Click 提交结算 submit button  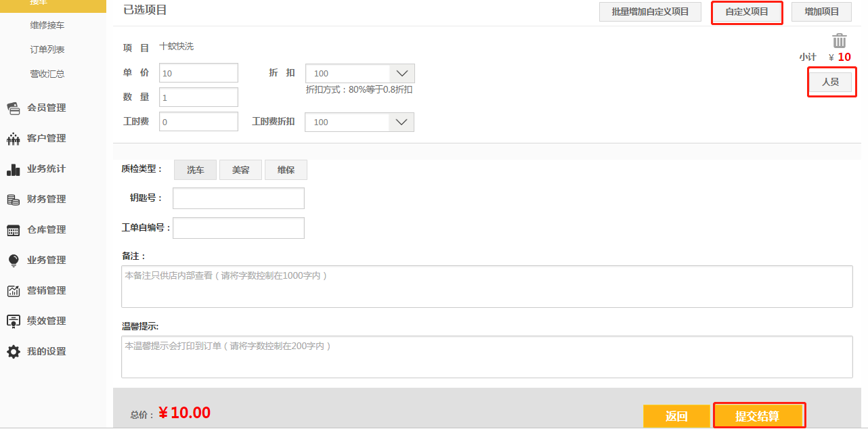[758, 416]
